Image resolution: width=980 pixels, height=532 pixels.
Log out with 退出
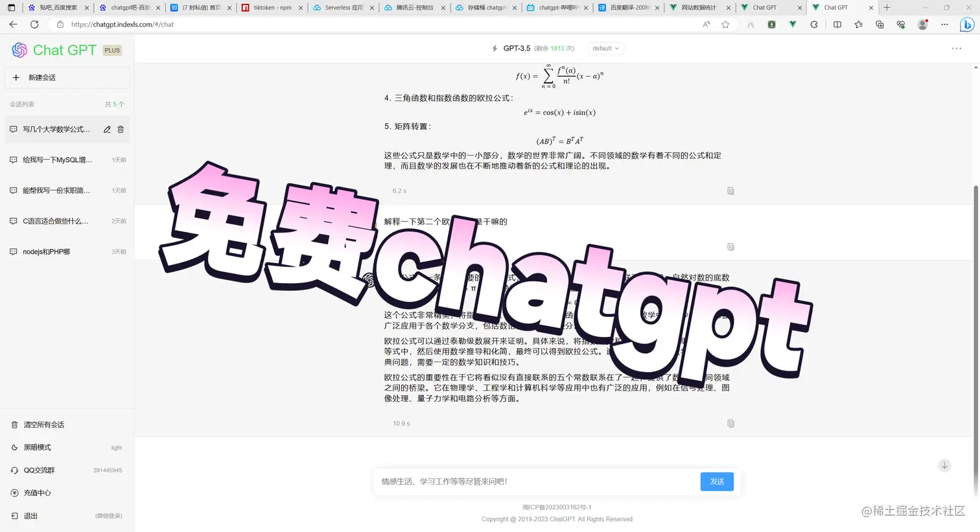click(x=67, y=516)
